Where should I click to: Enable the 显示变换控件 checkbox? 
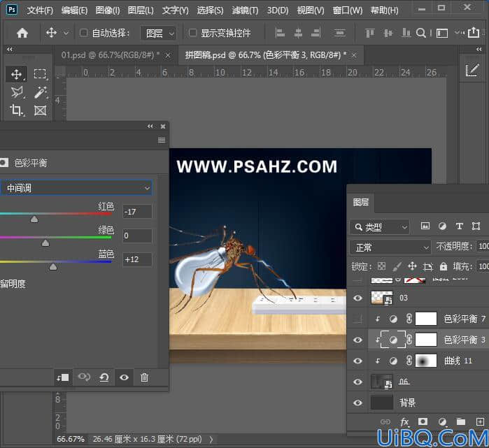point(192,33)
